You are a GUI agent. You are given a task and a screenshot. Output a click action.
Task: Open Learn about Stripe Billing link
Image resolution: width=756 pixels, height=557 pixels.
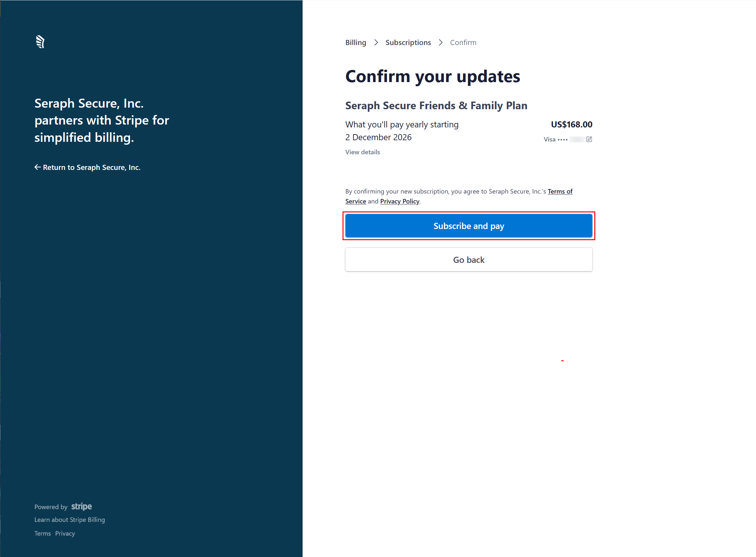69,520
